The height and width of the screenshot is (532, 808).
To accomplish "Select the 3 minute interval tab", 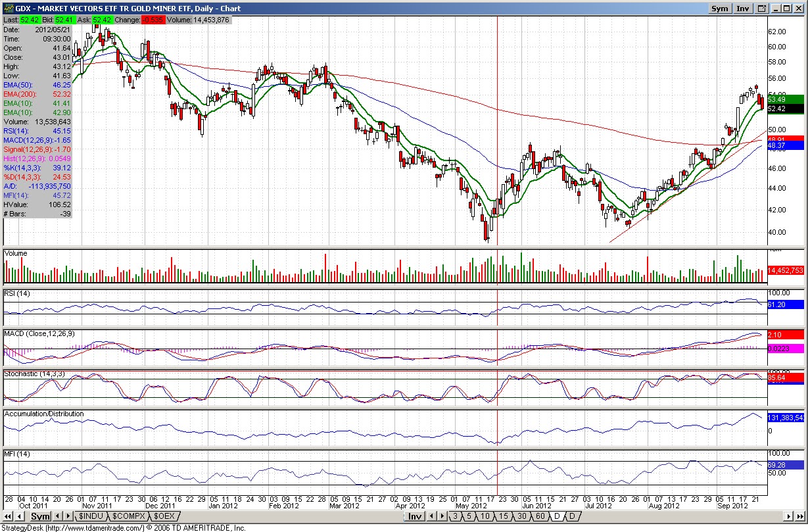I will 455,516.
